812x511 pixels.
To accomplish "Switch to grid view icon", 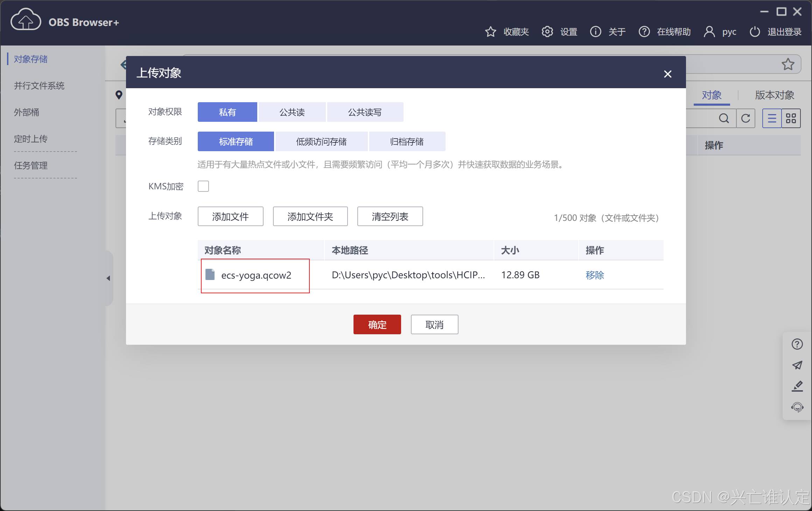I will click(791, 118).
